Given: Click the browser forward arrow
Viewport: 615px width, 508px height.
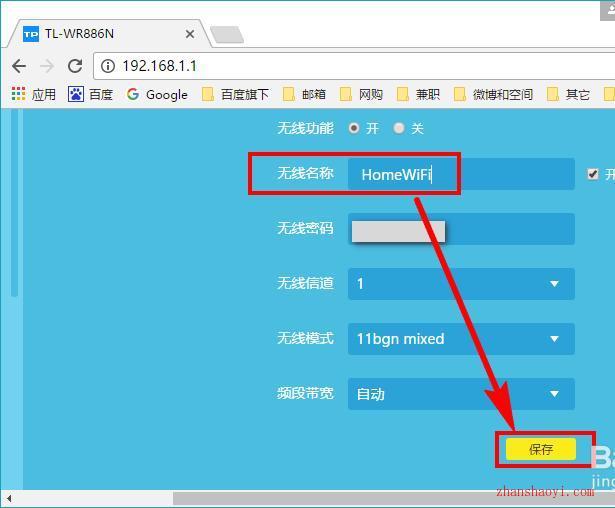Looking at the screenshot, I should pyautogui.click(x=47, y=66).
